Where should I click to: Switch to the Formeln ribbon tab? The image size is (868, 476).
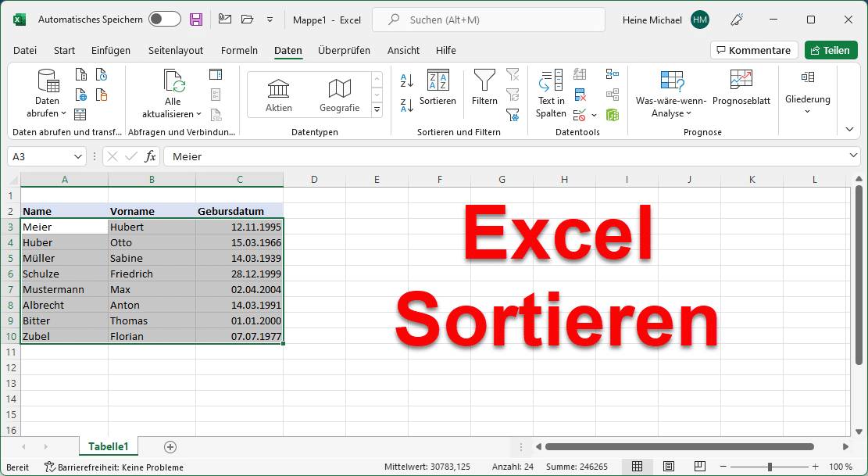(x=239, y=50)
